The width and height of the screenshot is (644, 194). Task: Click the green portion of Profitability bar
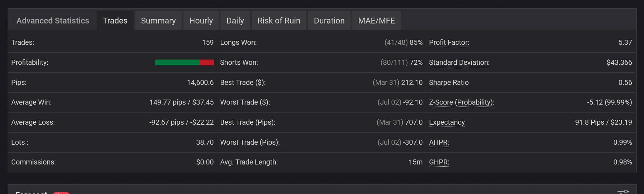[x=177, y=62]
